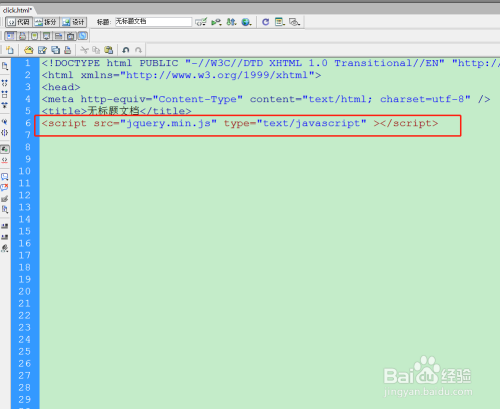Click the script src="jquery.min.js" line
Viewport: 500px width, 409px height.
point(240,123)
